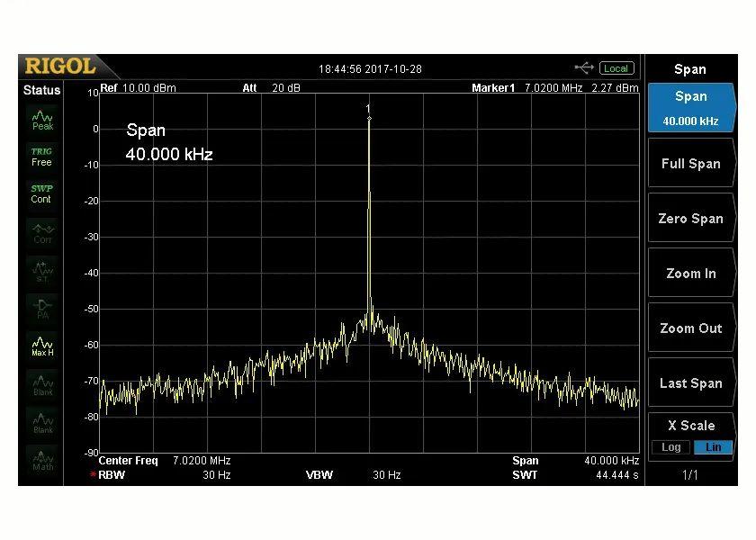Open the Span 40.000 kHz softkey
Image resolution: width=756 pixels, height=540 pixels.
point(690,108)
